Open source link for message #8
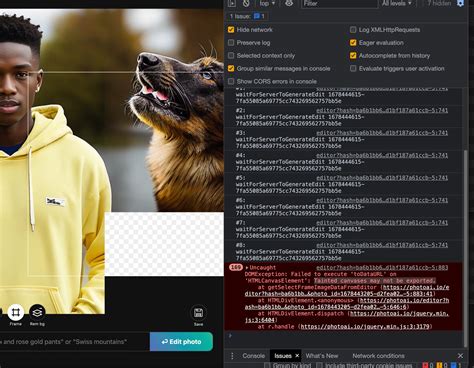474x368 pixels. tap(382, 245)
